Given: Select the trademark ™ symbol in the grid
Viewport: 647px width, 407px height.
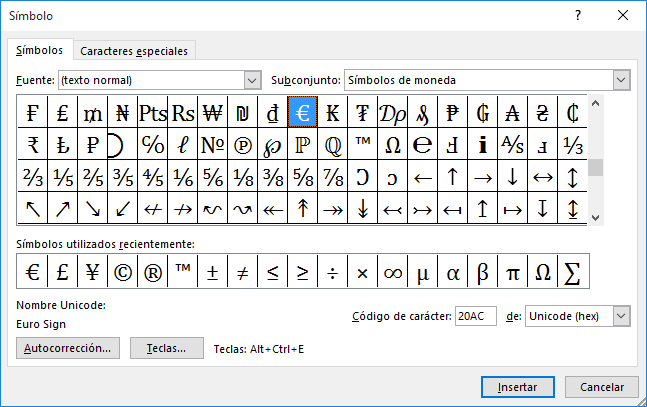Looking at the screenshot, I should click(x=363, y=145).
